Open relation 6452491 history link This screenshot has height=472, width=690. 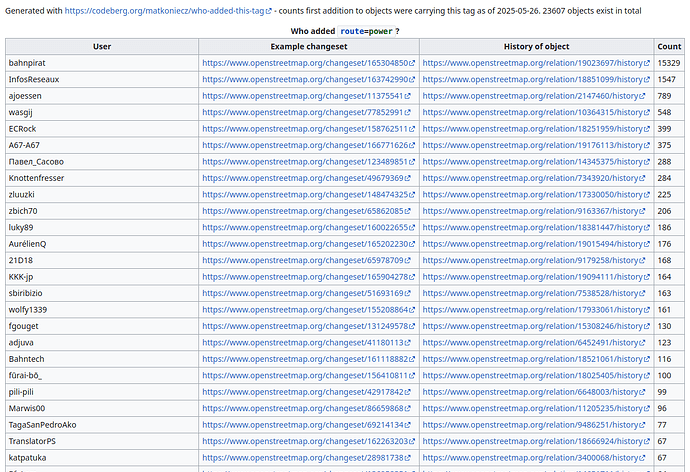click(533, 343)
